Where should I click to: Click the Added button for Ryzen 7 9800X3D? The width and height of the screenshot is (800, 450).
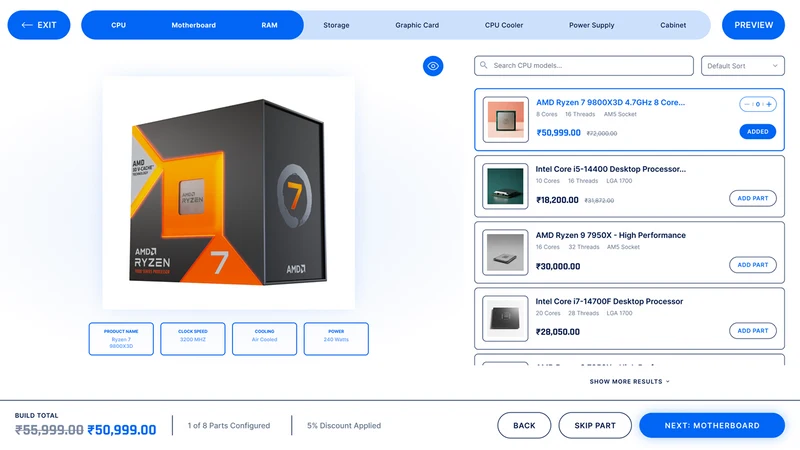coord(758,132)
